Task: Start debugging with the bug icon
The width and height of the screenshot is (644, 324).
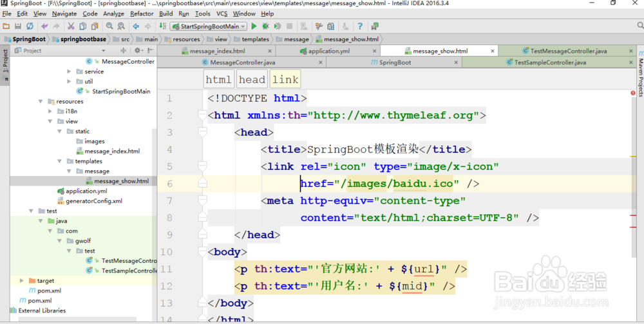Action: click(x=266, y=26)
